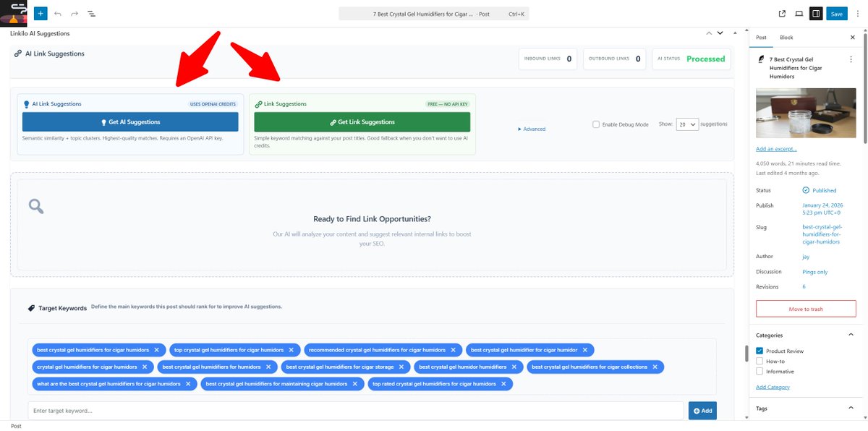The image size is (868, 431).
Task: Open the revisions count link
Action: pyautogui.click(x=804, y=287)
